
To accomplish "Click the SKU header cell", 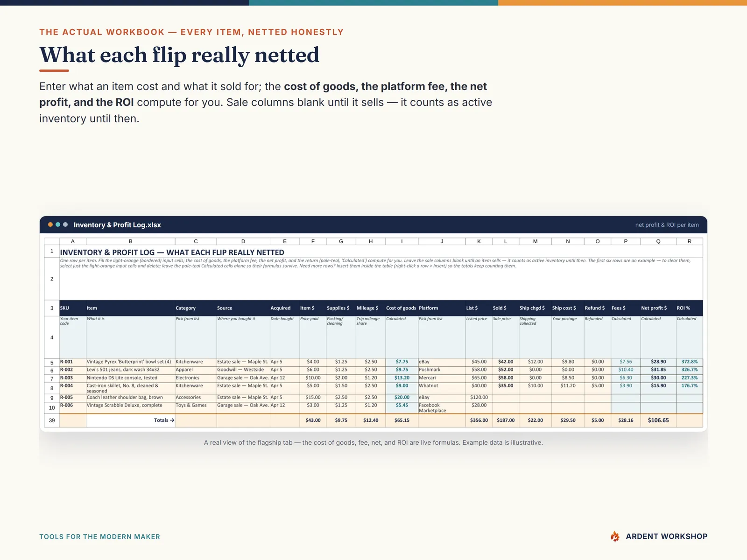I will click(x=73, y=308).
